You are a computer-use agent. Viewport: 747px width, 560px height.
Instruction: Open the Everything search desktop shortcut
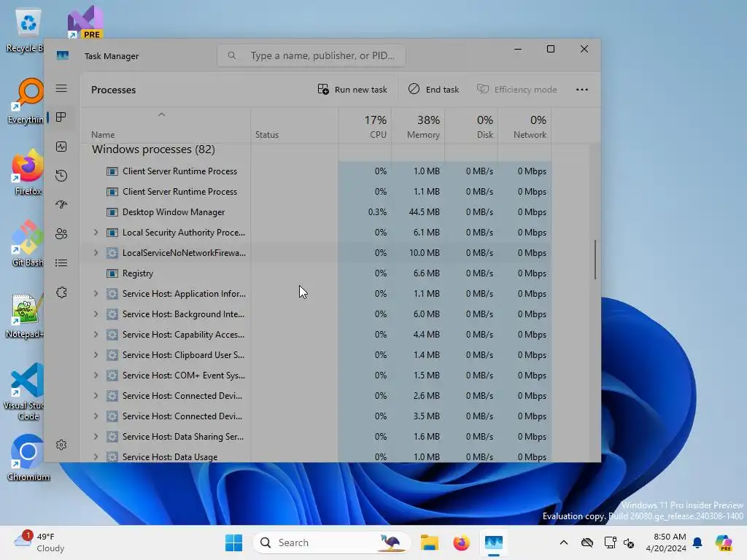tap(27, 101)
